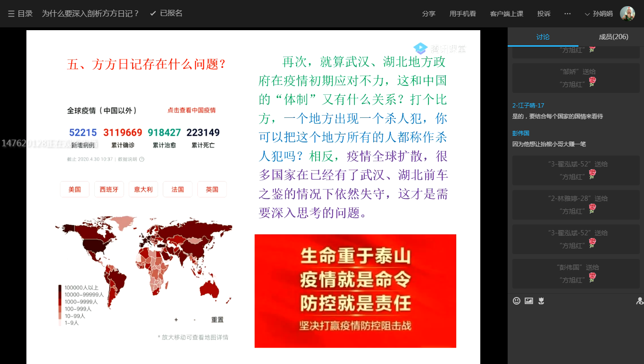Click the user avatar picture
This screenshot has width=644, height=364.
click(x=627, y=14)
